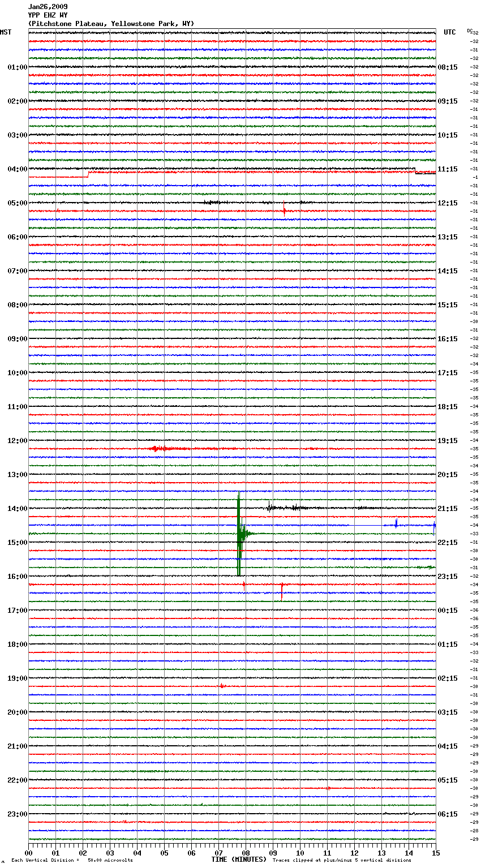
Task: Click the -1 DC offset value
Action: tap(475, 178)
